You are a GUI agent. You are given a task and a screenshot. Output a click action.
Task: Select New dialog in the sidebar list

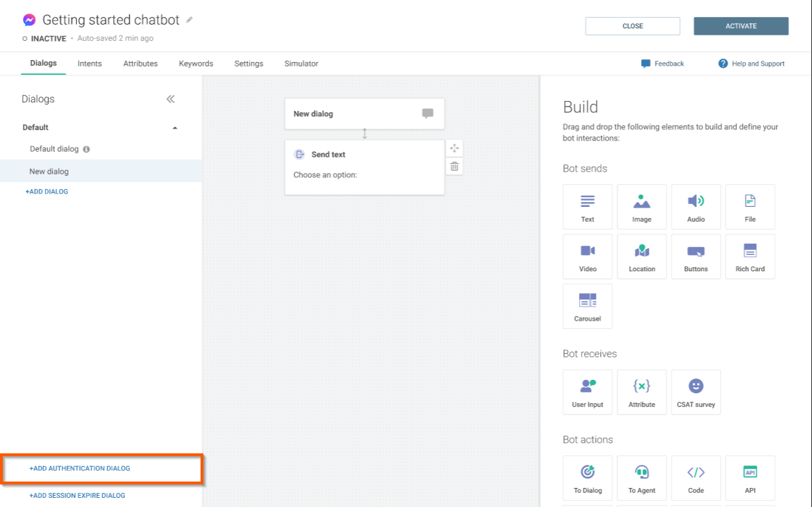[49, 172]
